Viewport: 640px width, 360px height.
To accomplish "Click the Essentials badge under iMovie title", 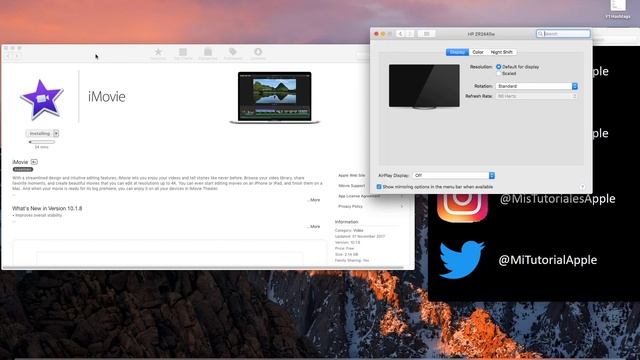I will click(x=23, y=169).
